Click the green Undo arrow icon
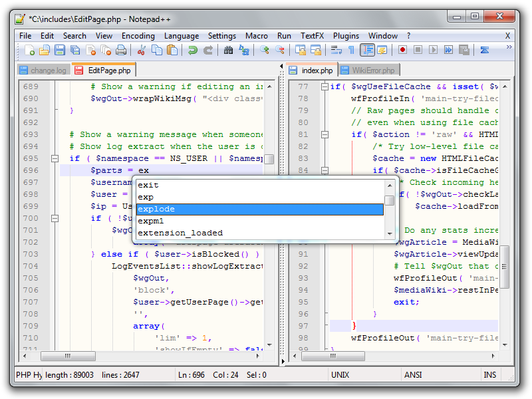The width and height of the screenshot is (532, 399). point(193,50)
